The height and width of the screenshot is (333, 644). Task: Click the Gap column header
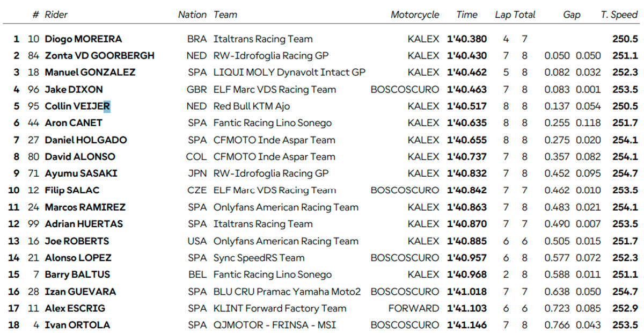[x=572, y=15]
